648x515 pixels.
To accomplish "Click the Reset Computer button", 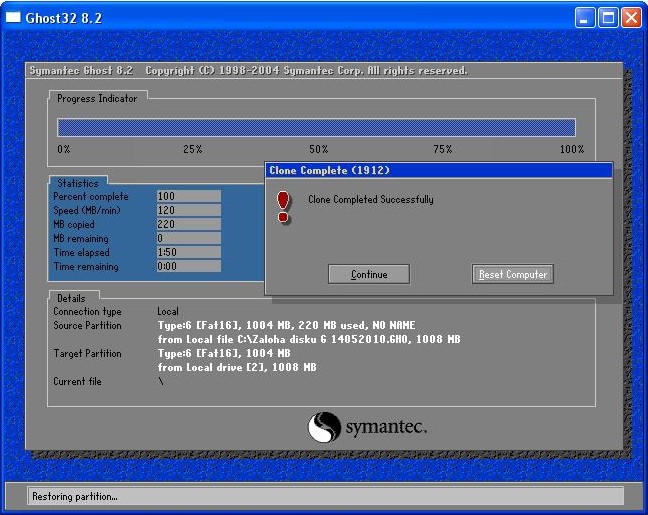I will tap(512, 274).
